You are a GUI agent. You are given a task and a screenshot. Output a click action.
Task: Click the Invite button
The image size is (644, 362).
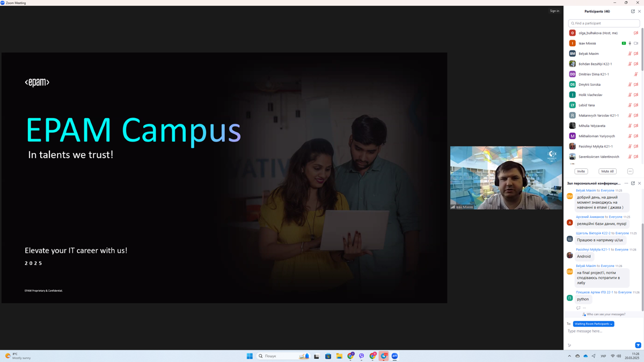pyautogui.click(x=581, y=171)
